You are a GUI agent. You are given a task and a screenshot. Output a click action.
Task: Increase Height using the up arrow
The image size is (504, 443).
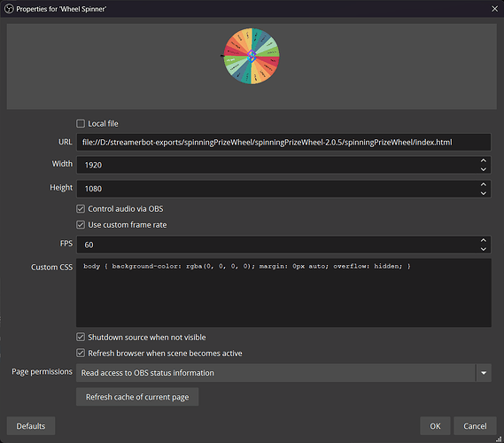[483, 184]
